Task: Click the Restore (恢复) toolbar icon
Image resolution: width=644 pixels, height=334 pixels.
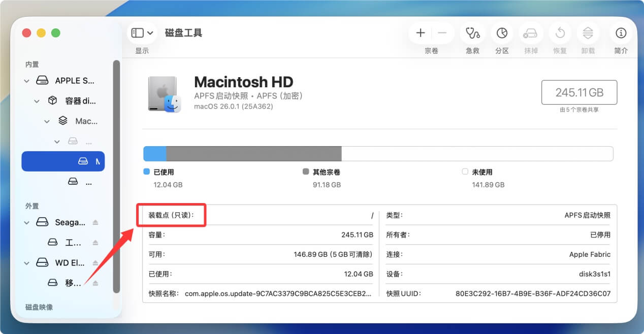Action: (560, 33)
